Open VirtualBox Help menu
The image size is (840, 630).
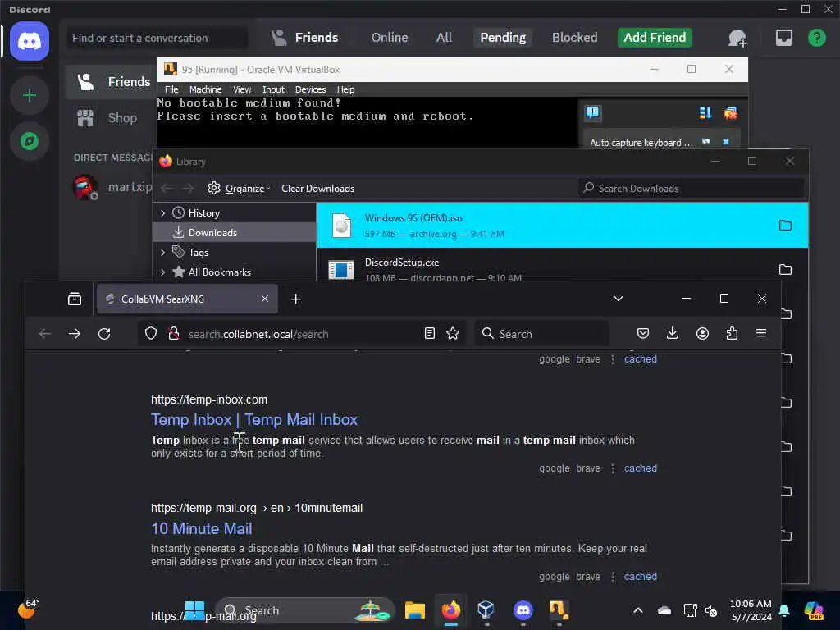pos(345,89)
